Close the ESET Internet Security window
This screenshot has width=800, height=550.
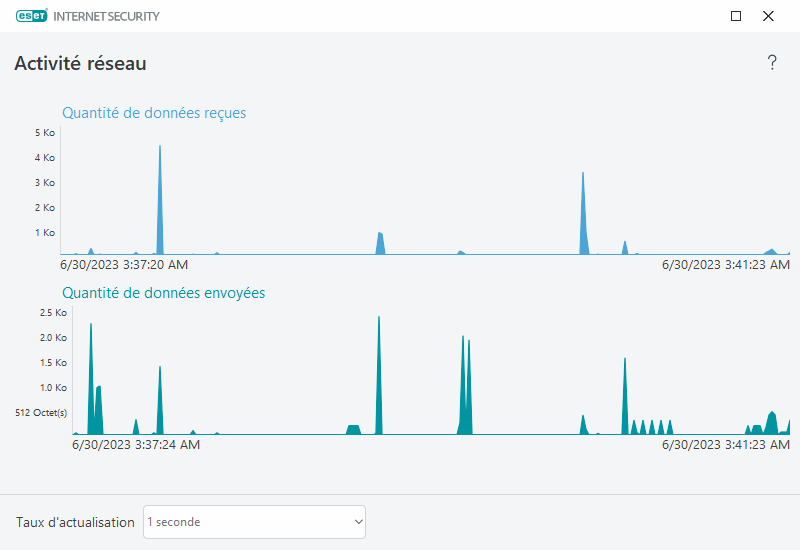pos(768,16)
